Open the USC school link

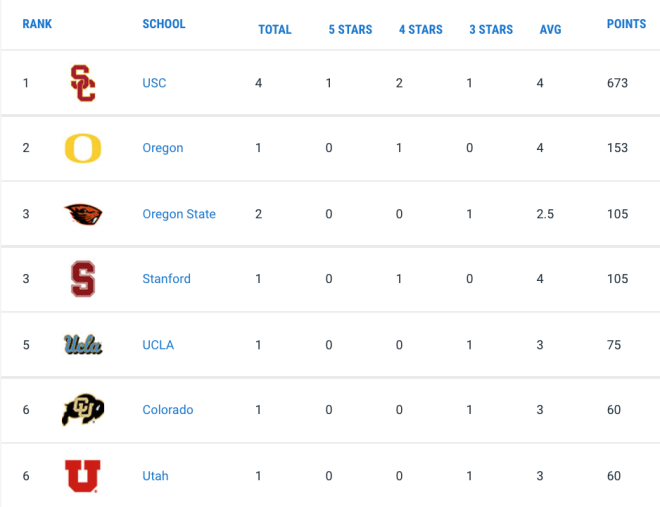point(154,83)
